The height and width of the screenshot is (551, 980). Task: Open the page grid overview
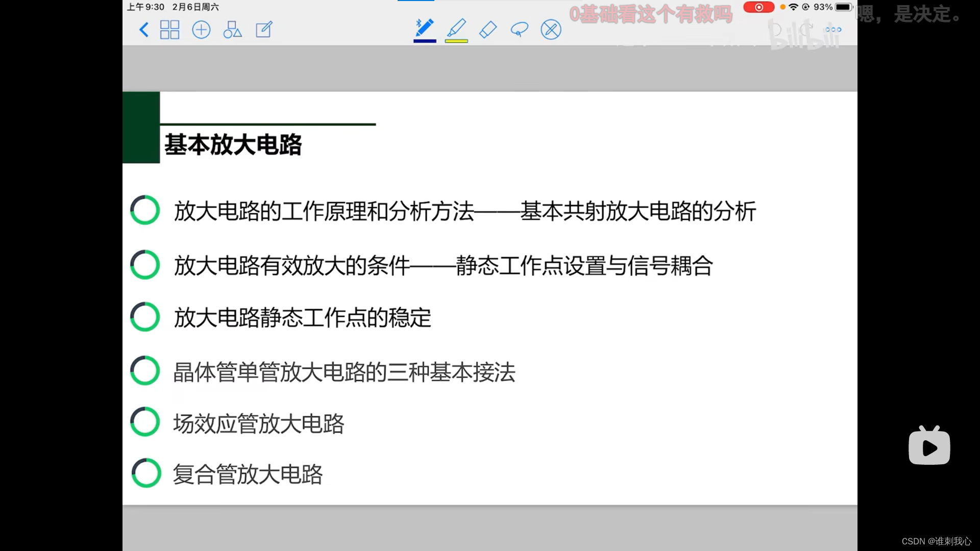point(169,30)
